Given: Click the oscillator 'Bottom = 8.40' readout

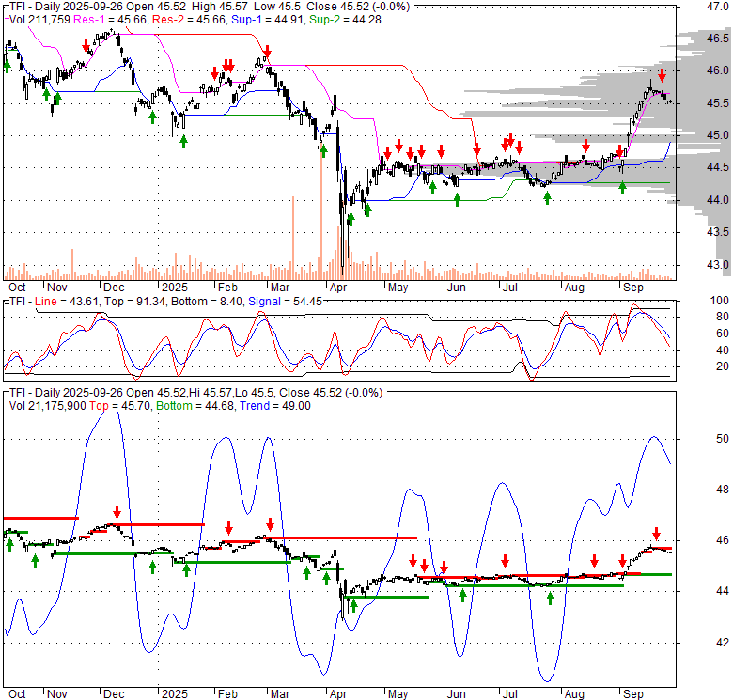Looking at the screenshot, I should (x=207, y=302).
